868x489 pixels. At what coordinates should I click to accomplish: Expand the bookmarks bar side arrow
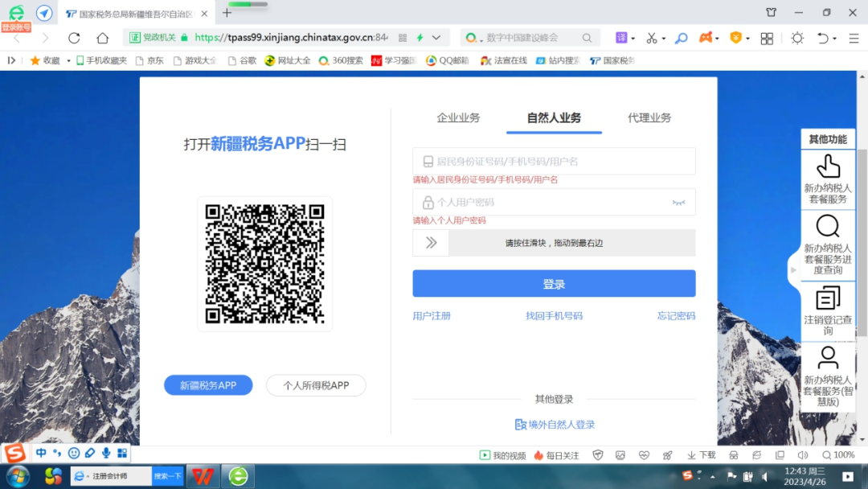(11, 60)
